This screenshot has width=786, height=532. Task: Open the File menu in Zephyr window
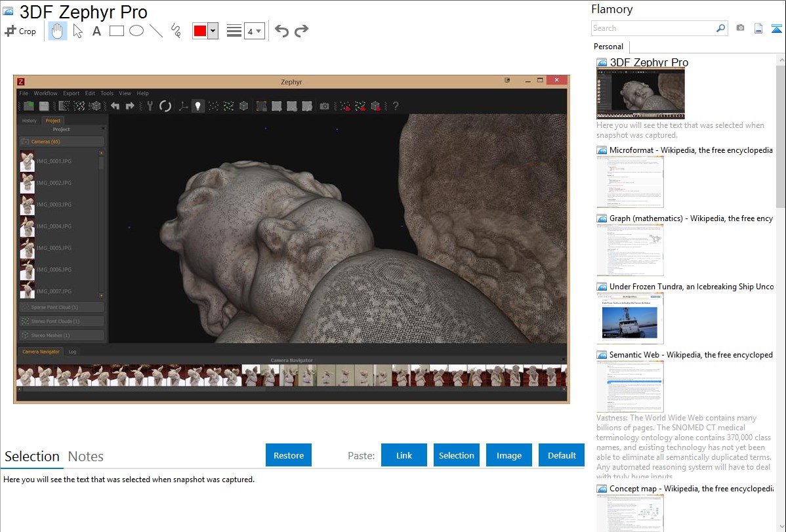[x=24, y=93]
